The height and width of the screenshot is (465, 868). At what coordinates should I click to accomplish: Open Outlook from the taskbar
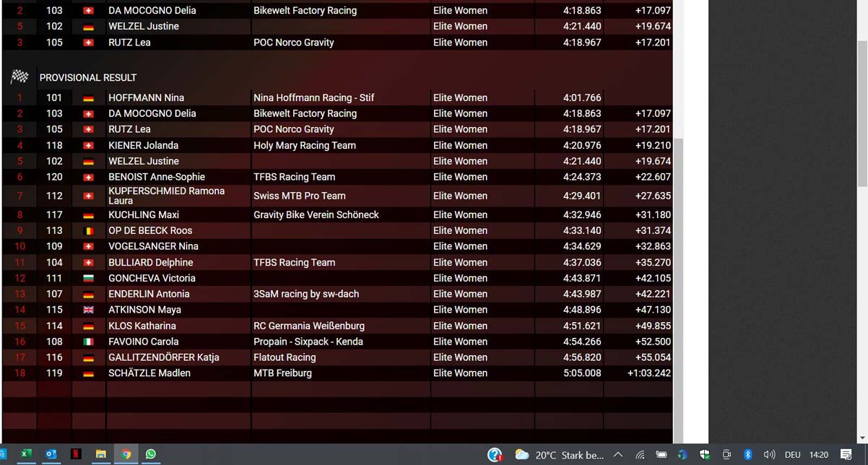coord(51,454)
